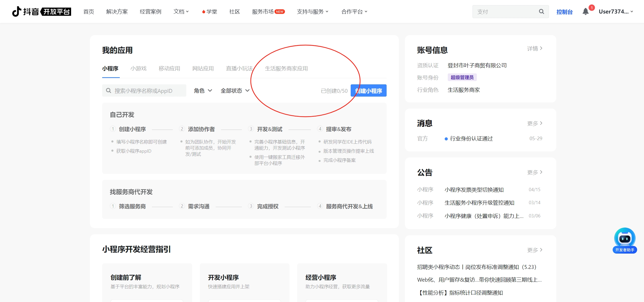Expand the 文档 dropdown menu
Screen dimensions: 644x302
[x=181, y=11]
